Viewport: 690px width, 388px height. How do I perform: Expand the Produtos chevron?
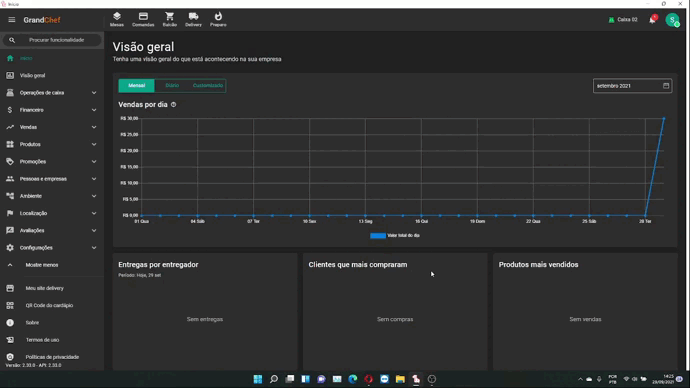94,144
